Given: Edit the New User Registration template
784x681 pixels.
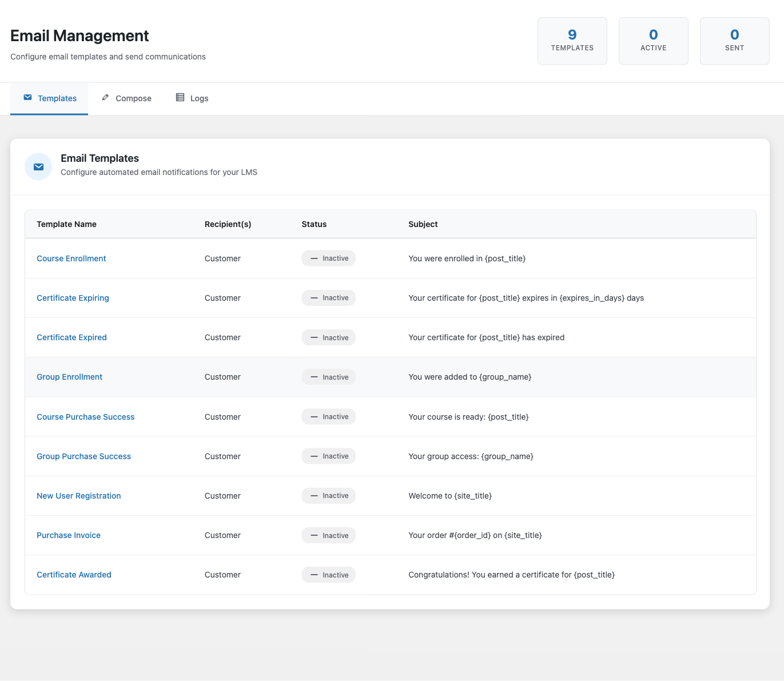Looking at the screenshot, I should point(78,496).
